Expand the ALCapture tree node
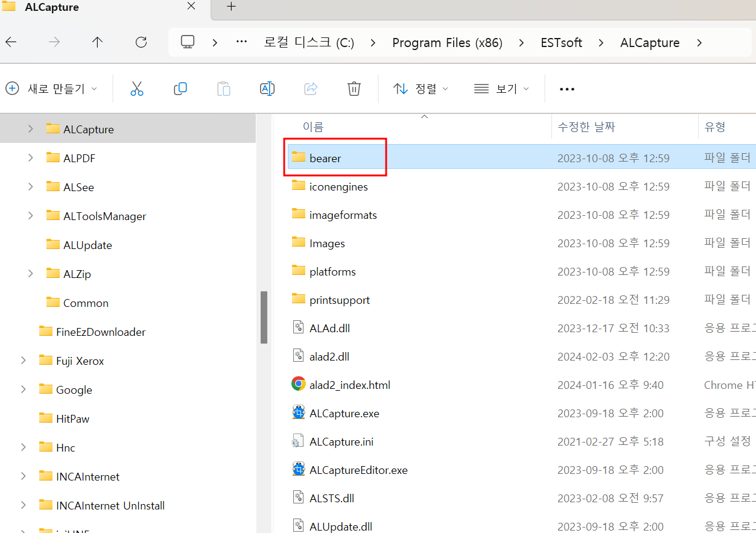Screen dimensions: 756x533 (30, 128)
